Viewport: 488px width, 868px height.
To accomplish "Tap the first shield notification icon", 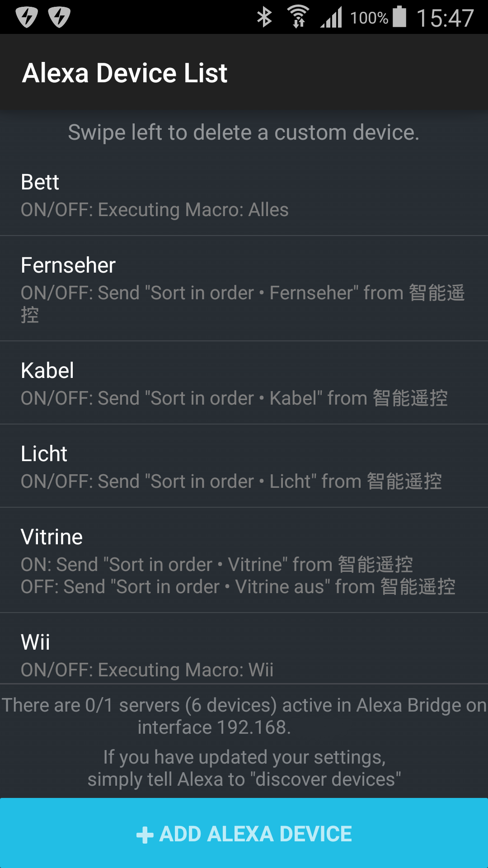I will click(27, 18).
